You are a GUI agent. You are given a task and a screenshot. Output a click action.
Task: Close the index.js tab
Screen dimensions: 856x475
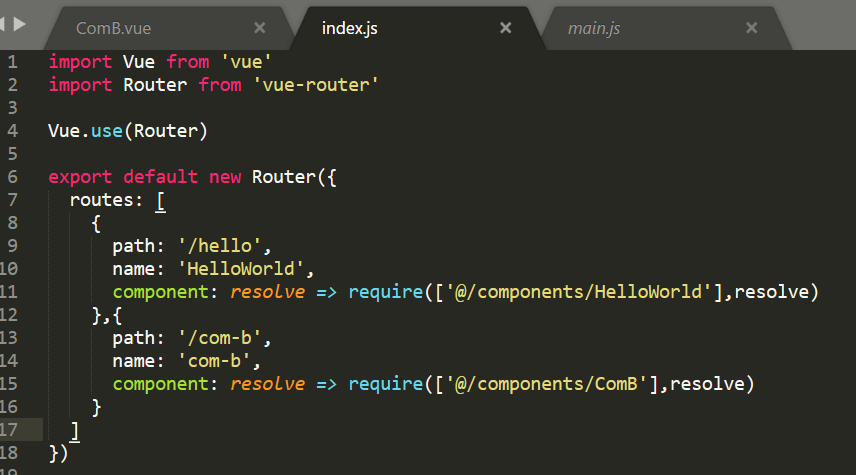point(506,28)
